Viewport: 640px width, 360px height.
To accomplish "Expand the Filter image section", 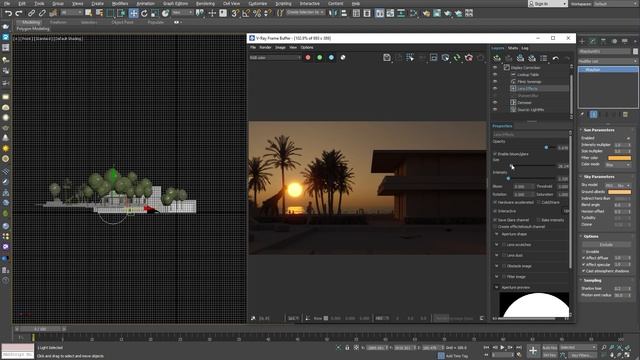I will click(497, 276).
